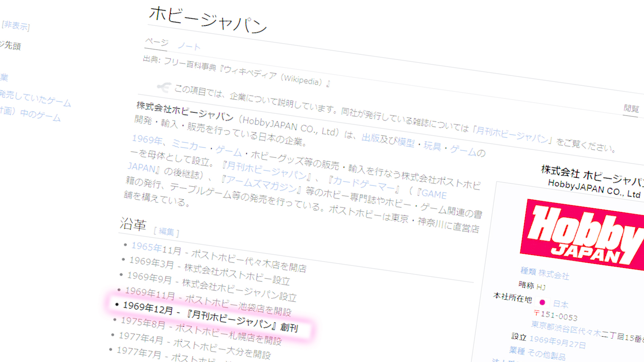Open 発売していたゲーム in the sidebar contents
The width and height of the screenshot is (644, 362).
(x=35, y=98)
